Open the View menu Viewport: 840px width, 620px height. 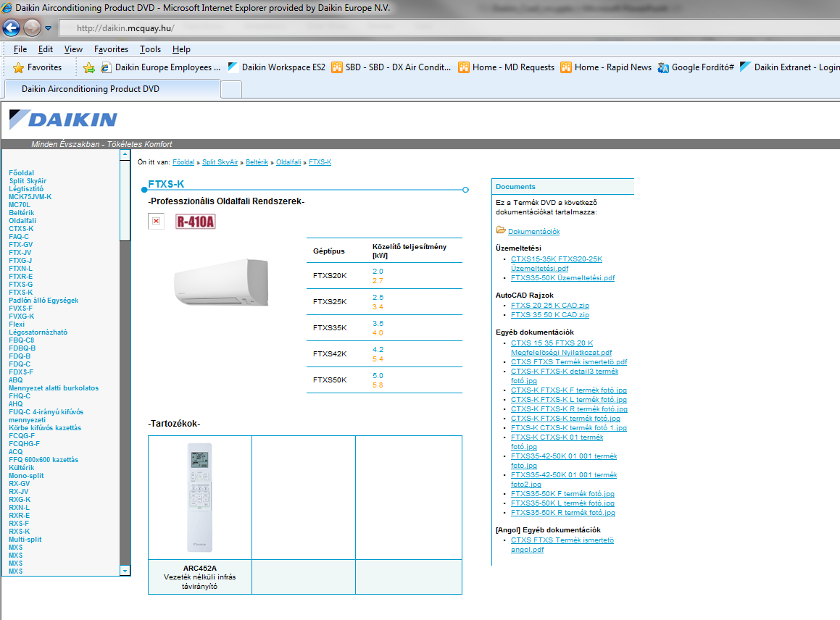tap(73, 49)
